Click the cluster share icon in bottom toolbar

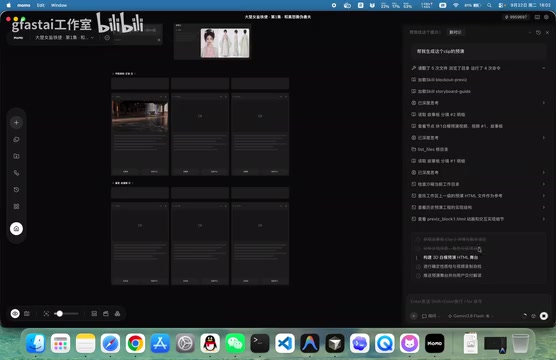(117, 314)
